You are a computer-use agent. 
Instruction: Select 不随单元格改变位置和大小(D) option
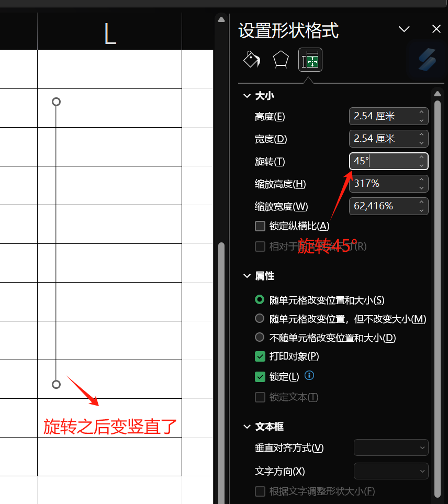coord(260,338)
